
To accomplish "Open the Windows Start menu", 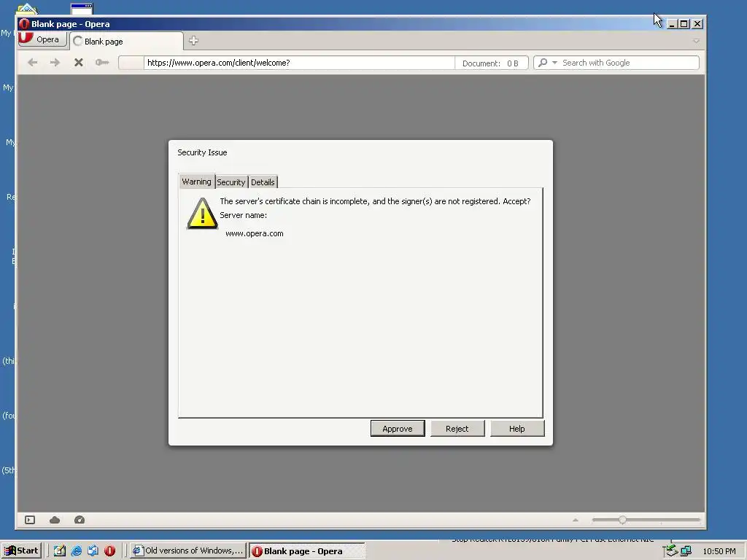I will [x=21, y=551].
